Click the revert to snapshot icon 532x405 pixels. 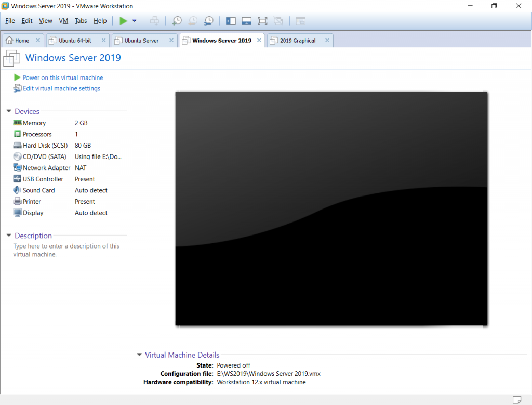(x=193, y=21)
